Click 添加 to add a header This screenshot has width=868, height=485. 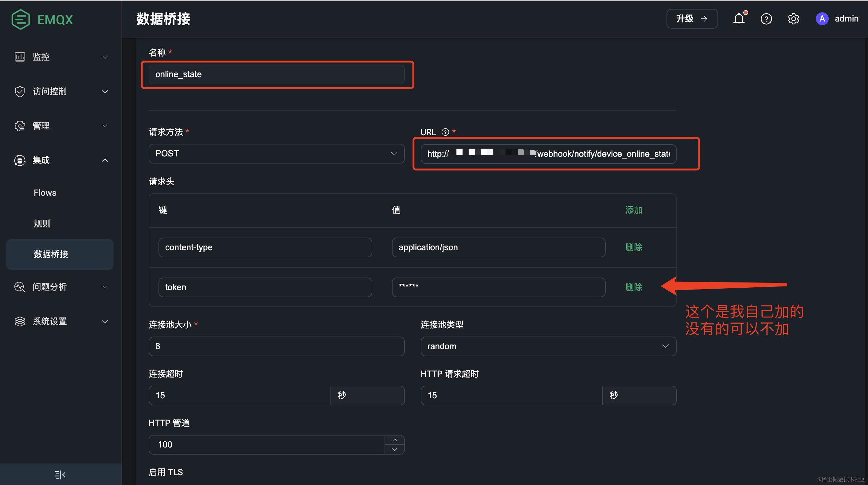(x=633, y=210)
